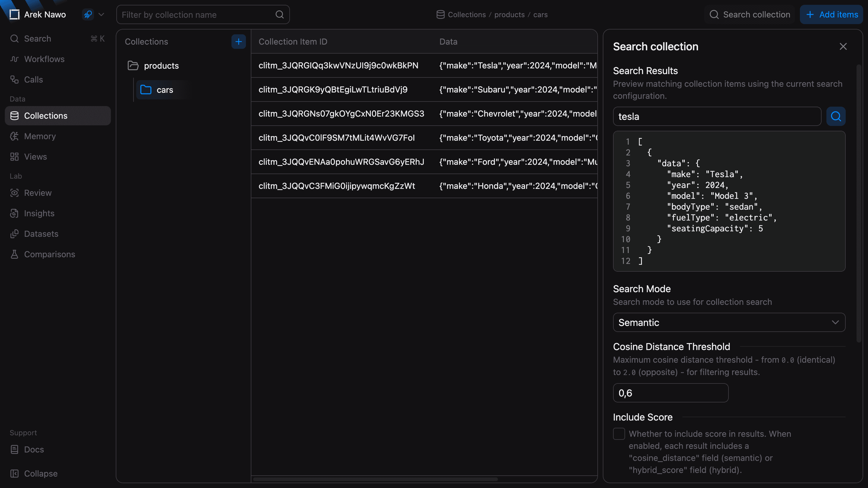Run the search with the blue magnifier button
868x488 pixels.
(836, 117)
